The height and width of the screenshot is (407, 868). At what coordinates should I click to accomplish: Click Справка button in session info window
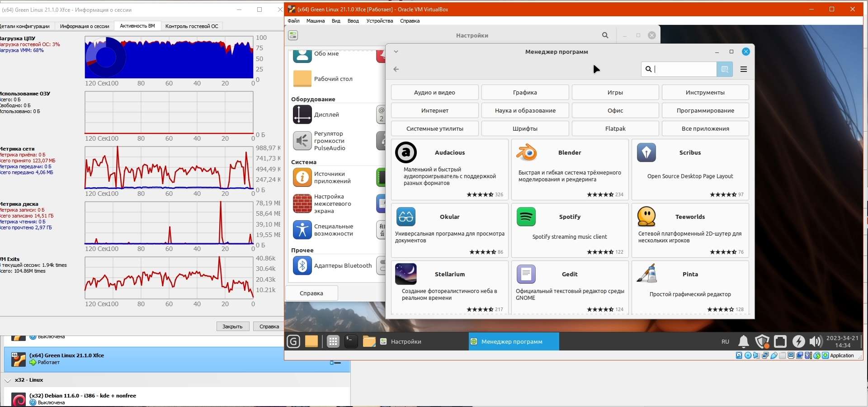click(269, 327)
